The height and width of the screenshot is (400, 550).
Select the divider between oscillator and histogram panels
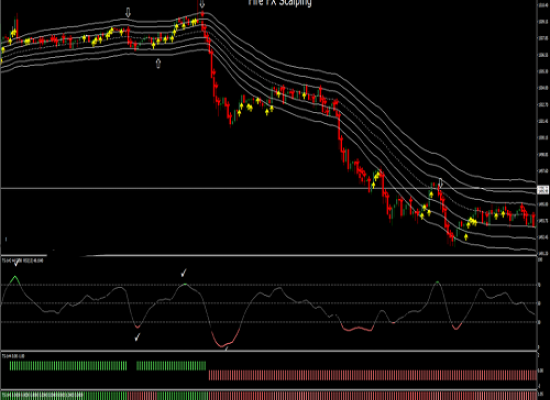pos(268,351)
